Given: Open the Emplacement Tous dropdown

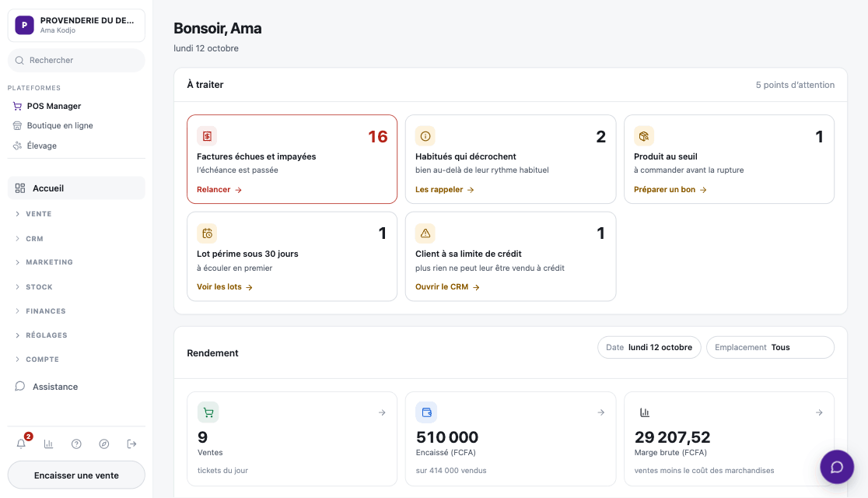Looking at the screenshot, I should click(x=770, y=347).
